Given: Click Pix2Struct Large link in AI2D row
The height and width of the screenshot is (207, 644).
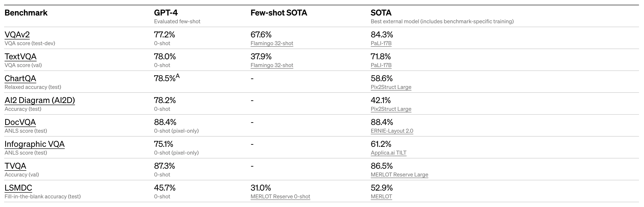Looking at the screenshot, I should [x=391, y=109].
